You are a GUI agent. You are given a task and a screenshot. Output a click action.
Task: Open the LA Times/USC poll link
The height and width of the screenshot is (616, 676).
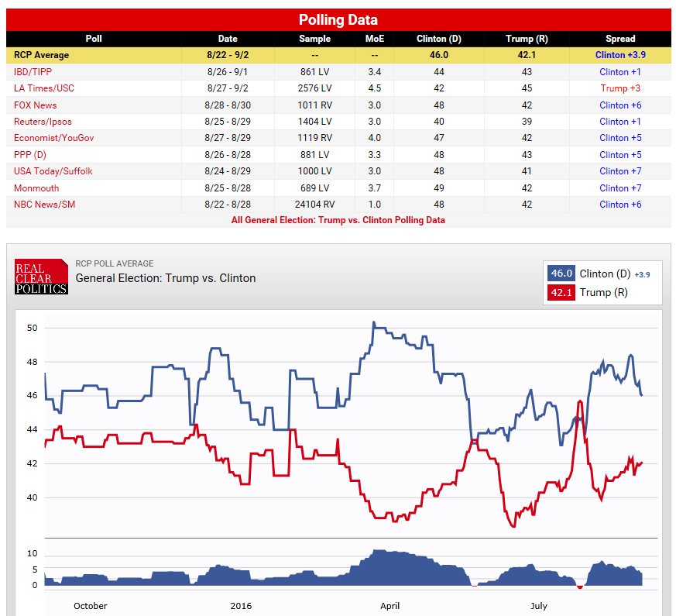tap(44, 88)
